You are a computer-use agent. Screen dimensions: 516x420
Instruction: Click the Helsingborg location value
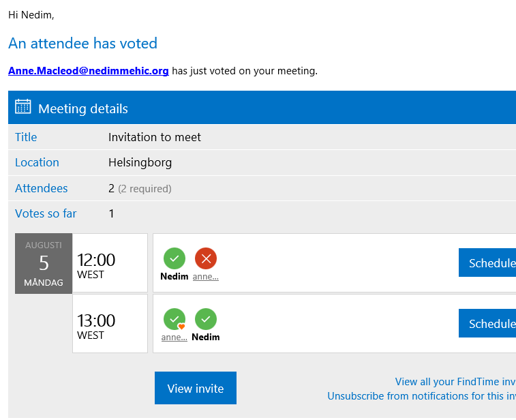tap(140, 162)
